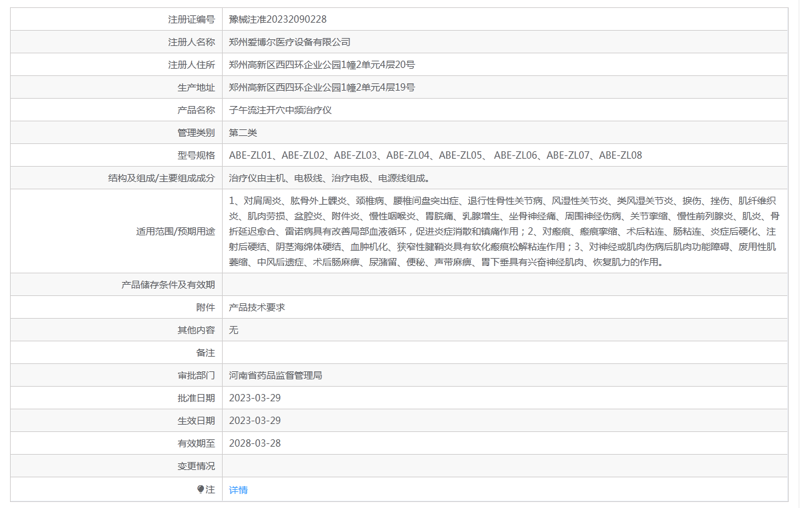This screenshot has height=508, width=812.
Task: Select the address ending in 4层20号
Action: click(x=322, y=65)
